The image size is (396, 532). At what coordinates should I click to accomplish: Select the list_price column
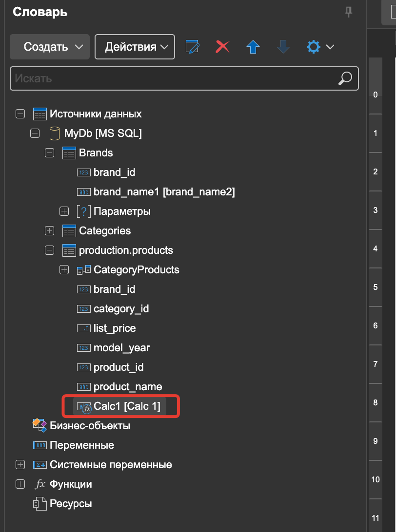point(107,328)
